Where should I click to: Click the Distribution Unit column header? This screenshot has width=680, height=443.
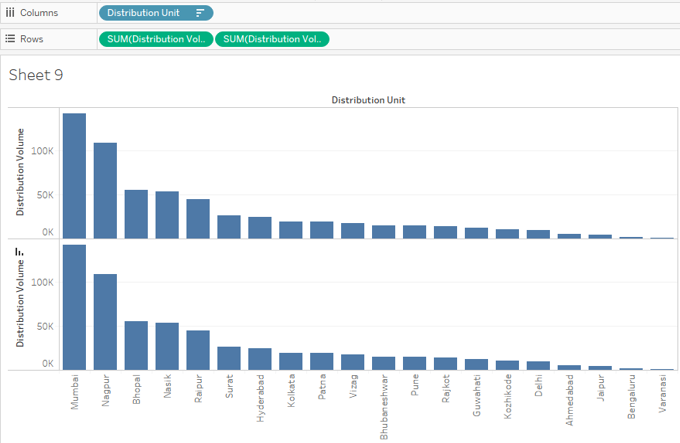(368, 100)
